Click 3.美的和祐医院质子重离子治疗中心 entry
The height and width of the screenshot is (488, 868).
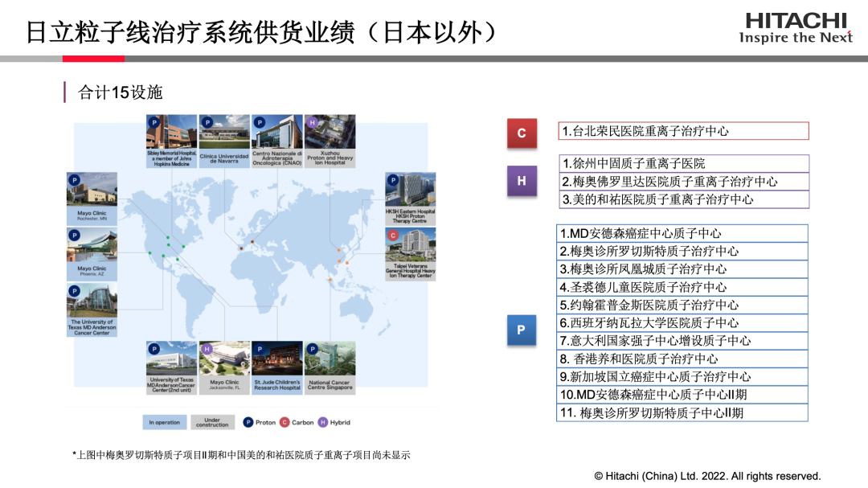pyautogui.click(x=684, y=199)
